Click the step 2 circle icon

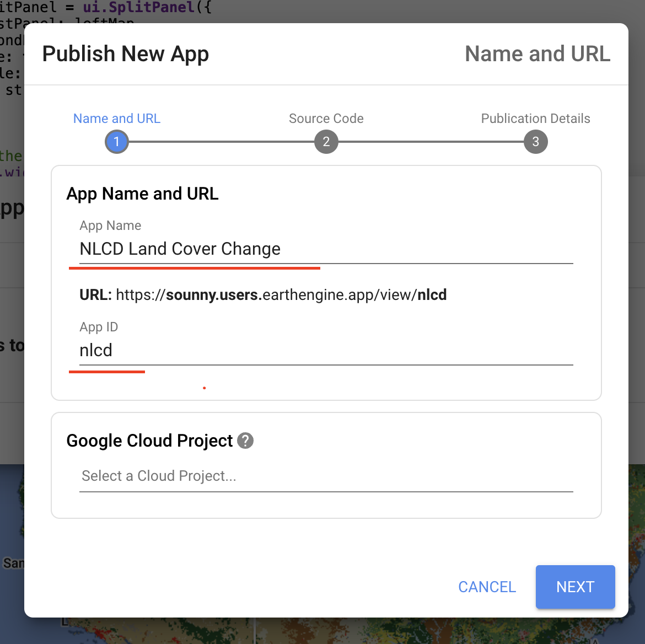click(326, 142)
